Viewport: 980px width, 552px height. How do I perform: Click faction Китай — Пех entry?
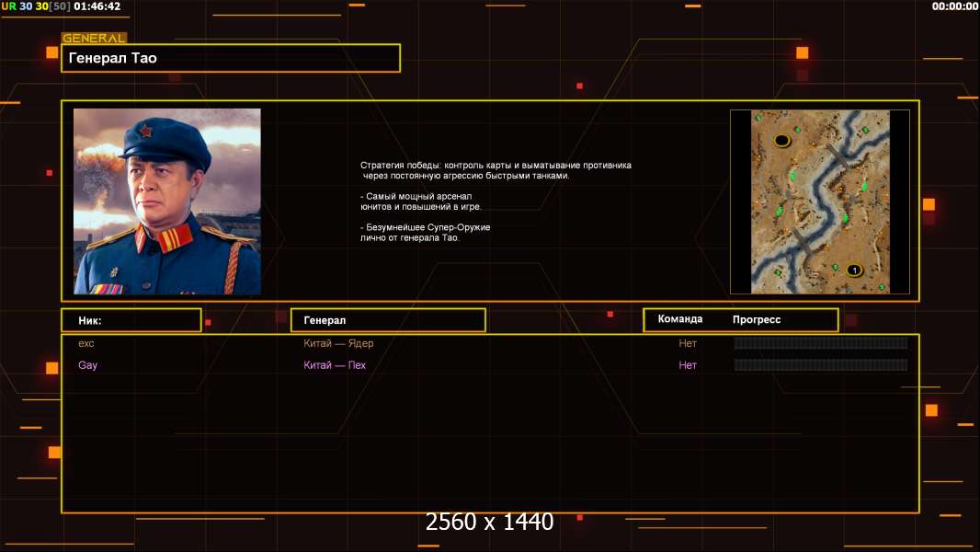335,365
